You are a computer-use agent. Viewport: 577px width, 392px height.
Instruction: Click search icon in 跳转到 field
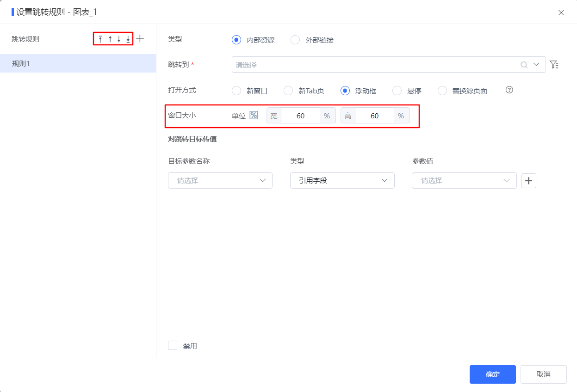click(524, 65)
